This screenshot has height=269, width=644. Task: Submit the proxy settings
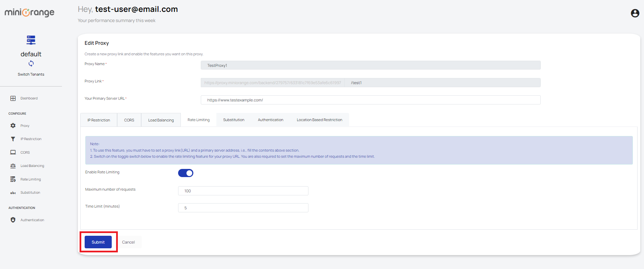pyautogui.click(x=98, y=242)
